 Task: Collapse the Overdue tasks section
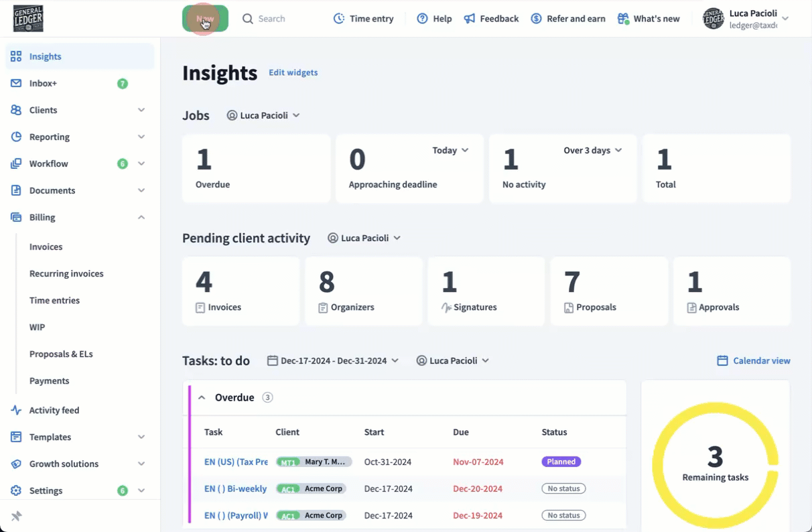tap(202, 397)
